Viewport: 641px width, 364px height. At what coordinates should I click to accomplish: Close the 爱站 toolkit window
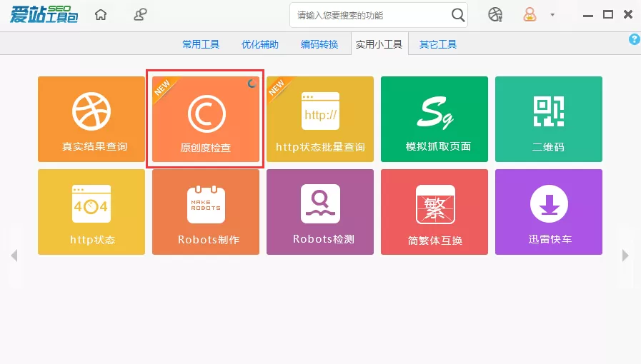pyautogui.click(x=628, y=15)
